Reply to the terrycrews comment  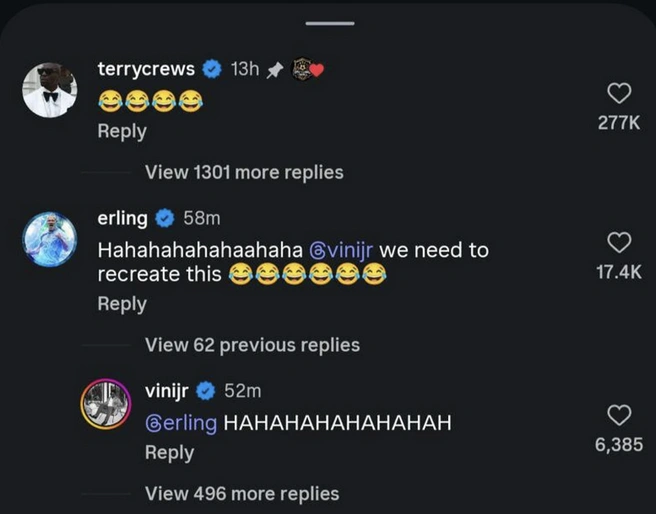tap(122, 131)
